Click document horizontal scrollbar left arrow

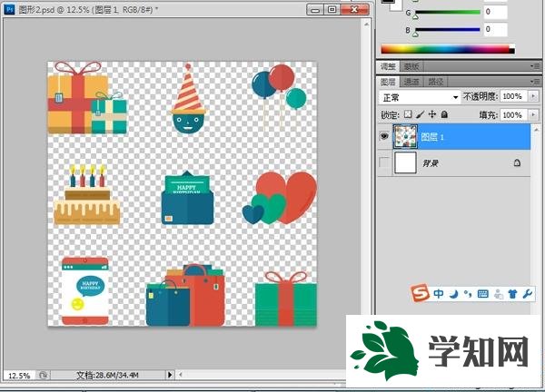pos(181,375)
